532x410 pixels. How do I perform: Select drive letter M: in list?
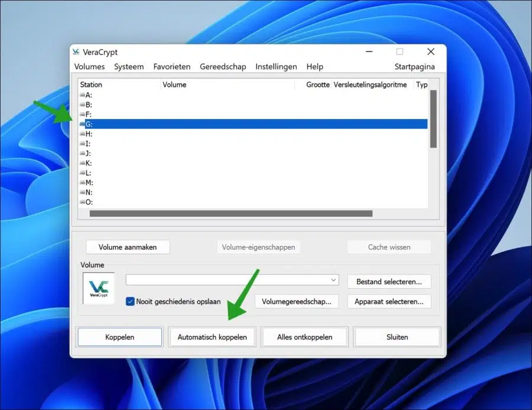pyautogui.click(x=89, y=182)
